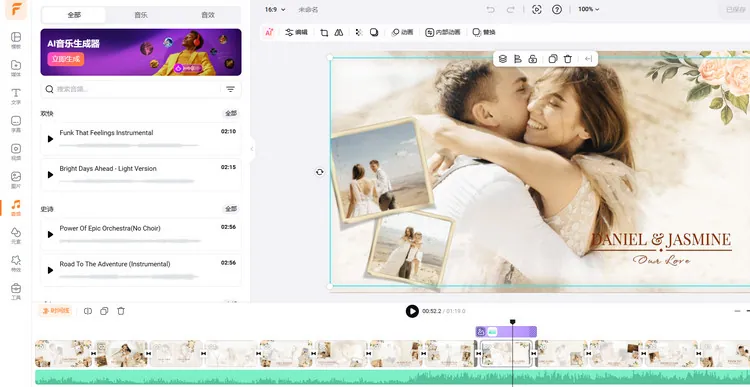This screenshot has width=750, height=387.
Task: Delete element with floating toolbar trash icon
Action: tap(568, 59)
